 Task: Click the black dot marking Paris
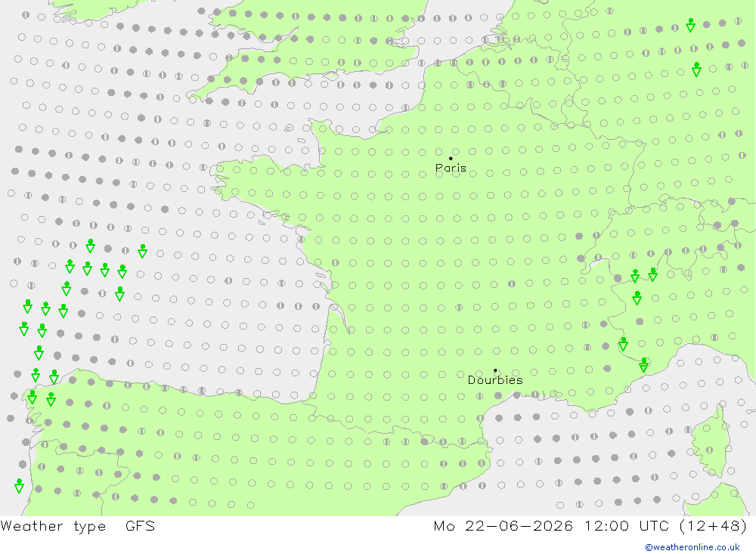coord(451,158)
